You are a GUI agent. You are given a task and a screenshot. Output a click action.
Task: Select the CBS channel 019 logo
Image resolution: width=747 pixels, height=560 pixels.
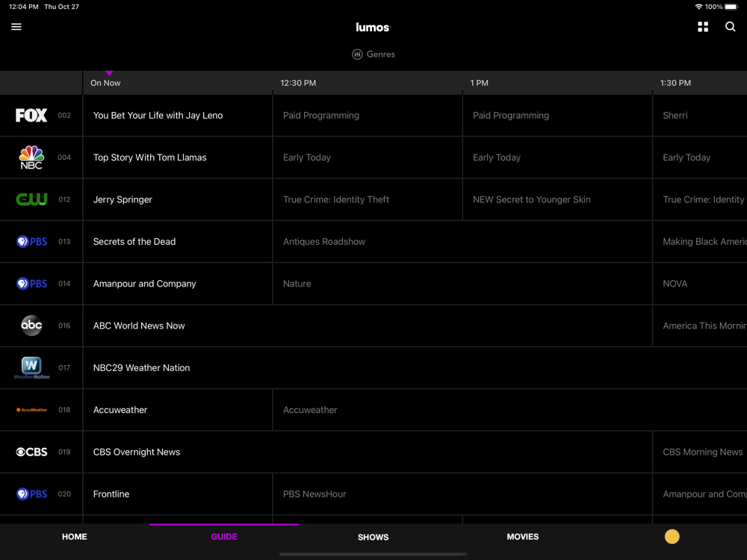pos(31,452)
